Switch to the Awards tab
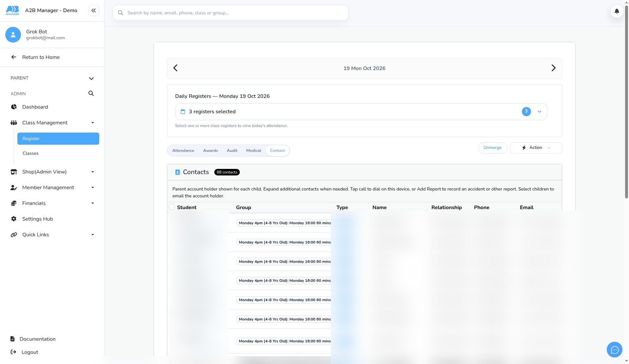629x364 pixels. [x=210, y=151]
